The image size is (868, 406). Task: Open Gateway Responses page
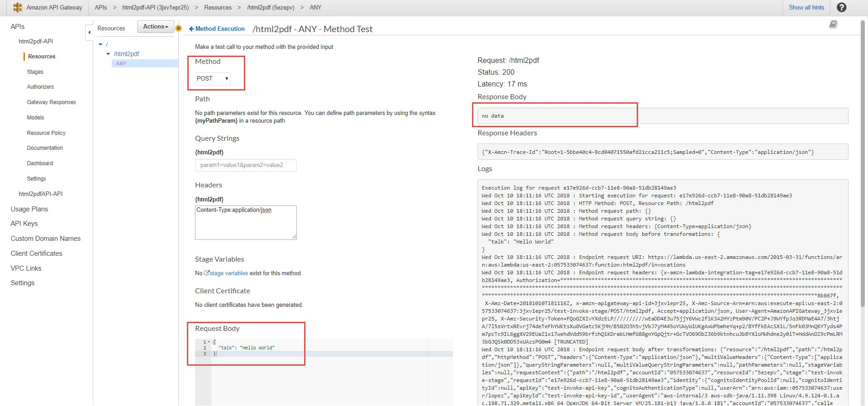click(x=52, y=102)
